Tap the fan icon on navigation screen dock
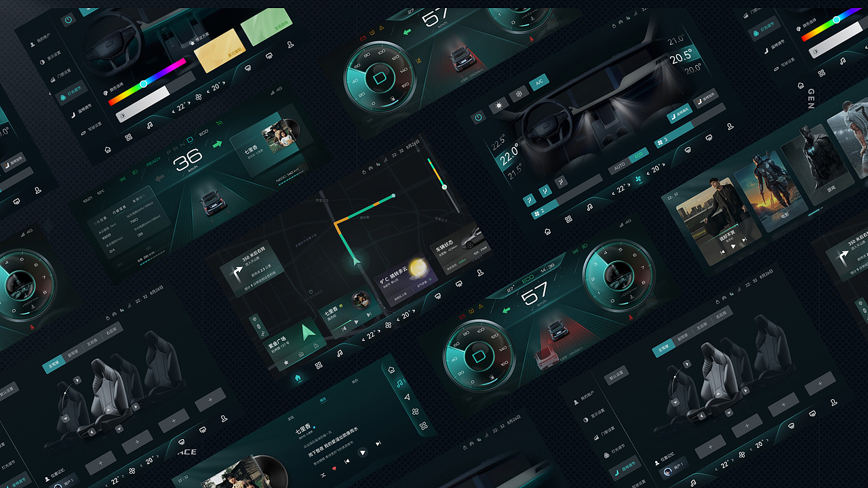868x488 pixels. click(x=388, y=325)
